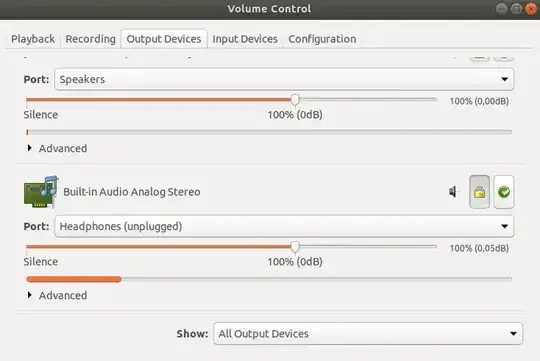
Task: Click the Headphones volume slider handle
Action: point(295,247)
